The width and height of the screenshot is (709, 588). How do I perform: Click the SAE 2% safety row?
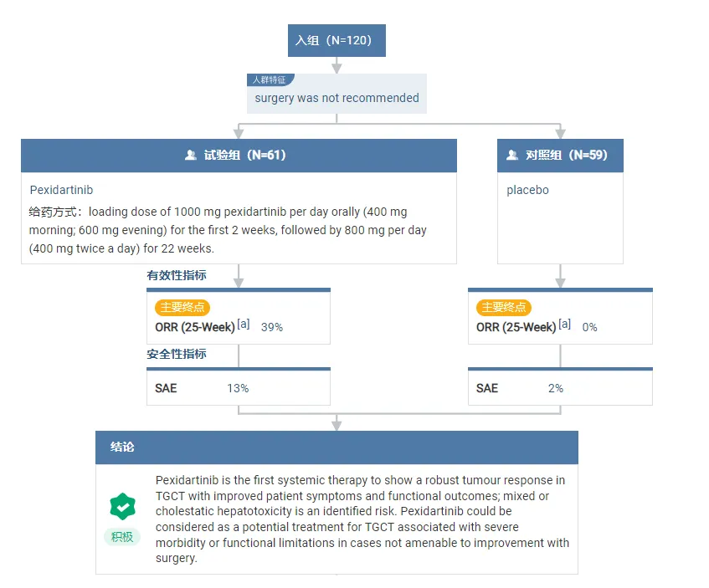(560, 388)
